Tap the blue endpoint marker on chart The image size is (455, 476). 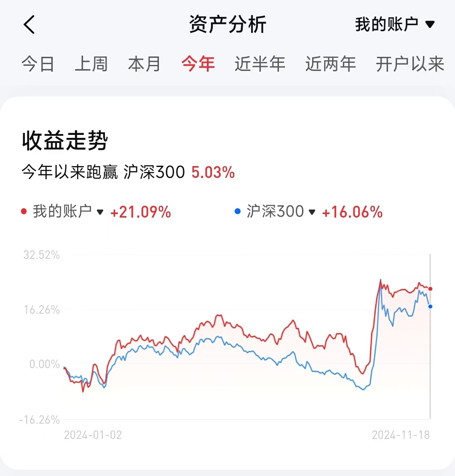pos(430,307)
